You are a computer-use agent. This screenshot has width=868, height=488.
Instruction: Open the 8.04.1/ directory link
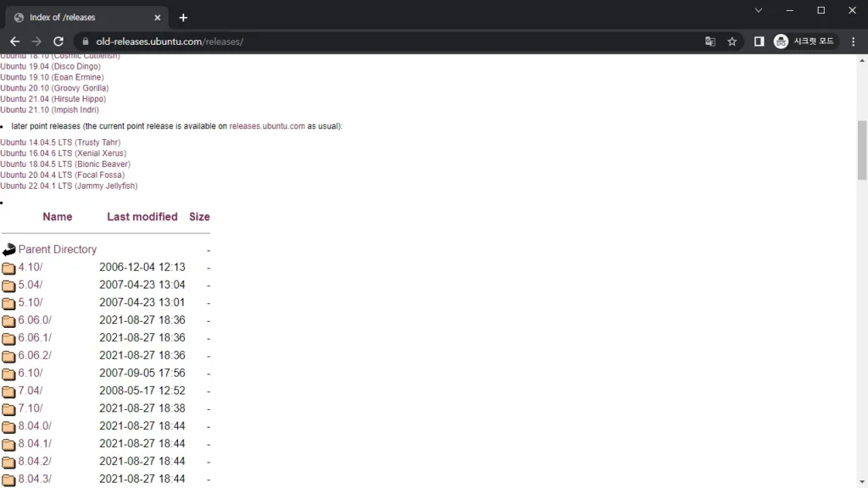(35, 444)
